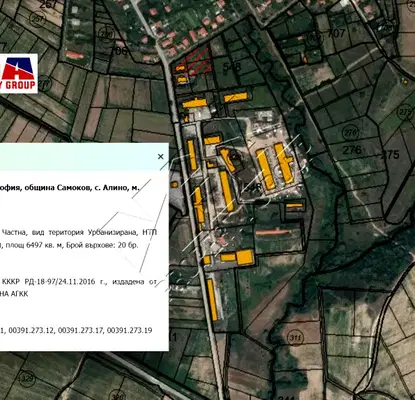Click the large 276 parcel number text
This screenshot has width=415, height=400.
point(352,150)
